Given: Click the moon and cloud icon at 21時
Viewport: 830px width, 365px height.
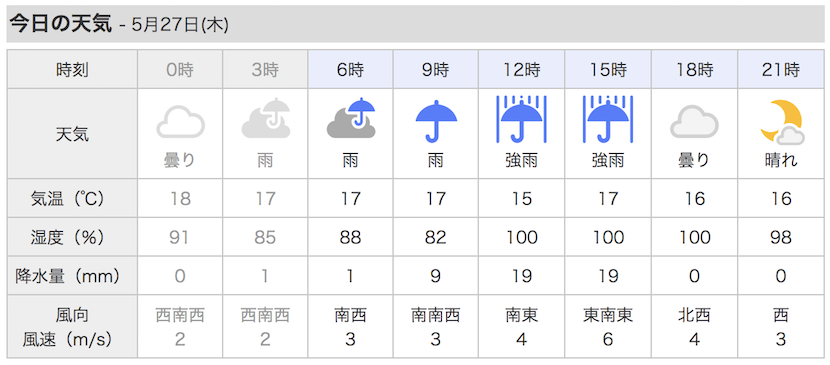Looking at the screenshot, I should 781,123.
